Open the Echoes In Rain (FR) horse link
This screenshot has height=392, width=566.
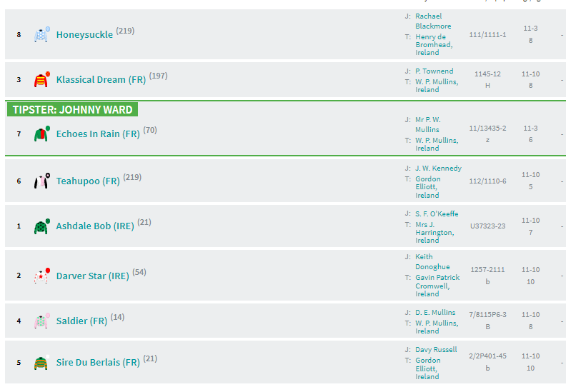coord(98,134)
